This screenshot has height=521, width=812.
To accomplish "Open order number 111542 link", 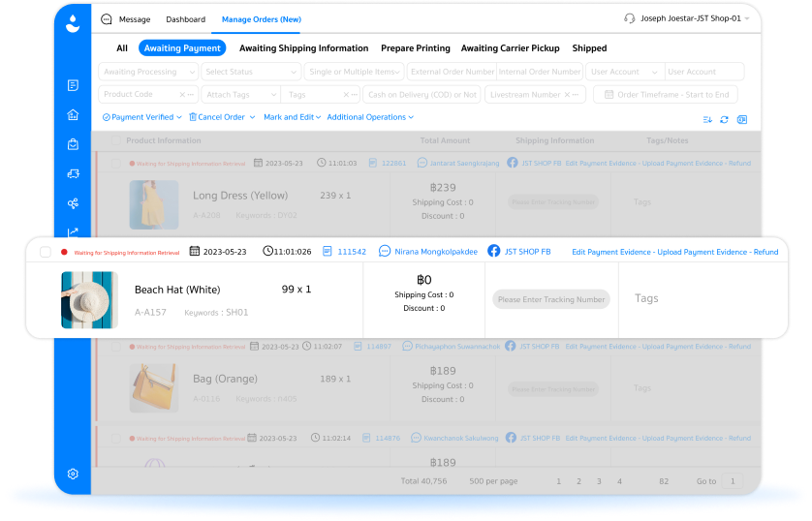I will (352, 252).
